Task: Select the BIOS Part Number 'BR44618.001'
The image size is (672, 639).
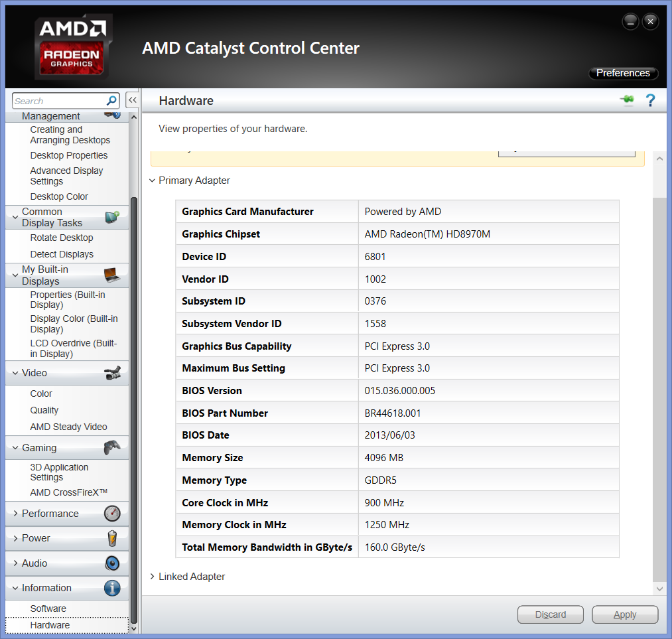Action: coord(393,413)
